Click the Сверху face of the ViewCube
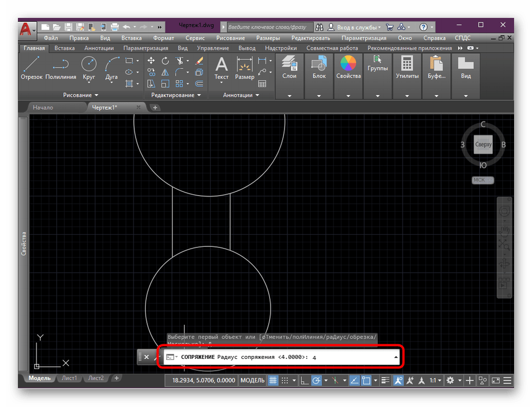532x407 pixels. click(483, 144)
